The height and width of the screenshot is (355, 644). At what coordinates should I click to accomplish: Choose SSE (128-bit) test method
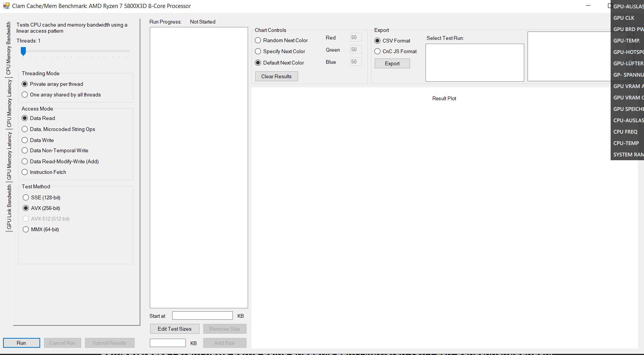pyautogui.click(x=42, y=197)
